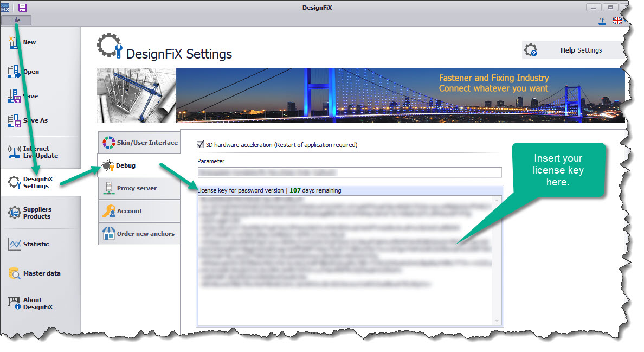Click the DesignFiX Settings gear icon in sidebar
The width and height of the screenshot is (644, 352).
(15, 182)
